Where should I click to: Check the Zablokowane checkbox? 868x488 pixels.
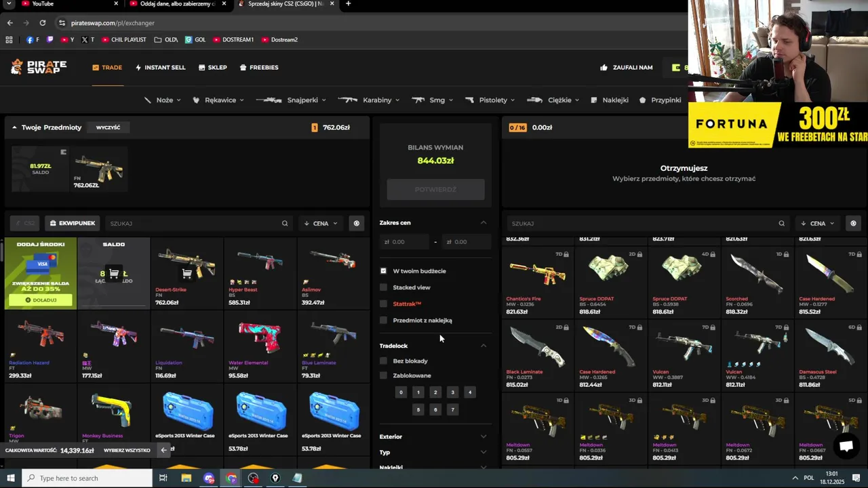coord(383,375)
